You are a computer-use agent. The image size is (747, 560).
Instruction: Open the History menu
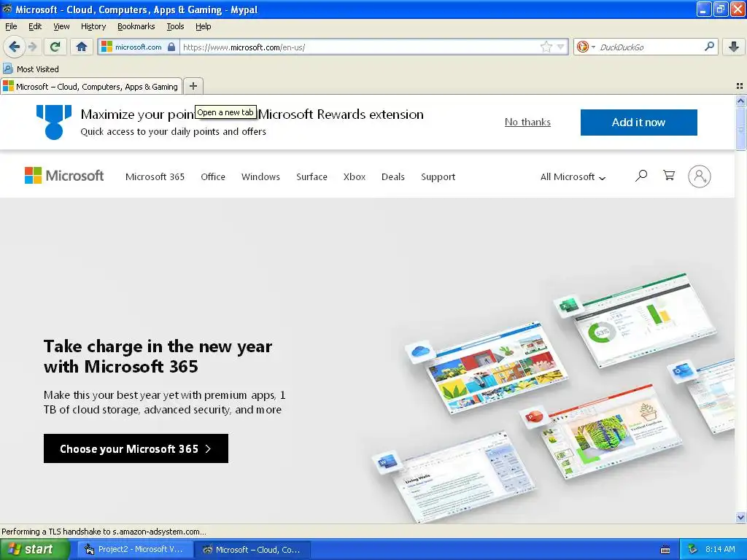(x=93, y=26)
